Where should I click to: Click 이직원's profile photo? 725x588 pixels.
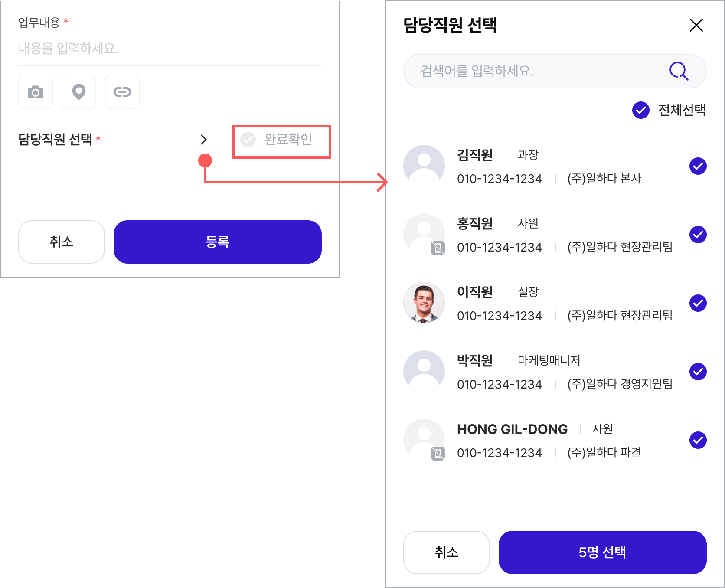pos(424,303)
